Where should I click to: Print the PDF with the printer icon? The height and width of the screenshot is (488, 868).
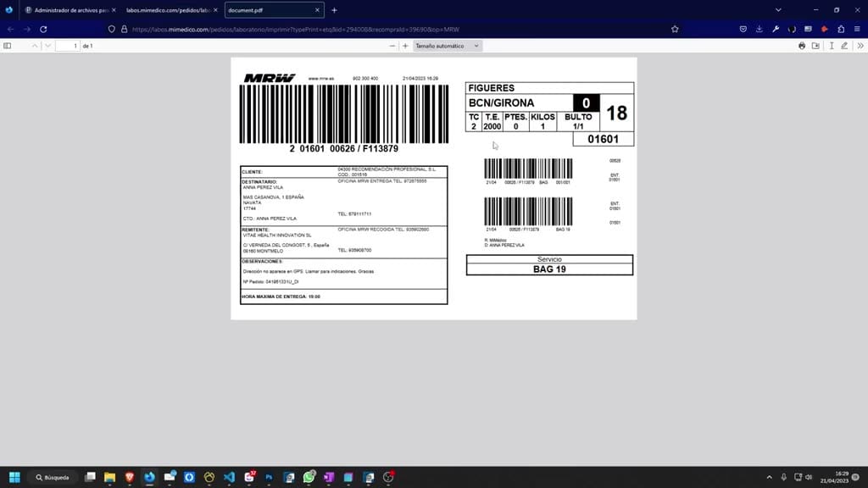point(802,46)
